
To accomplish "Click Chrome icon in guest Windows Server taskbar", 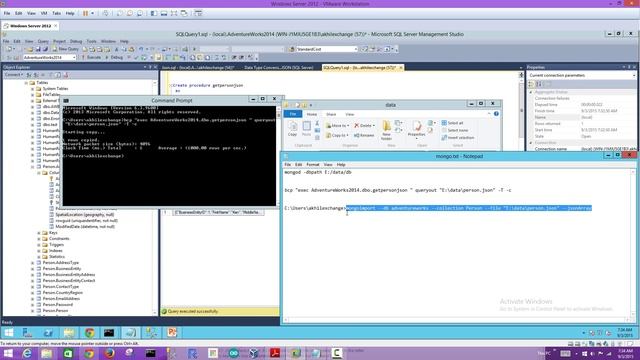I will [x=89, y=333].
